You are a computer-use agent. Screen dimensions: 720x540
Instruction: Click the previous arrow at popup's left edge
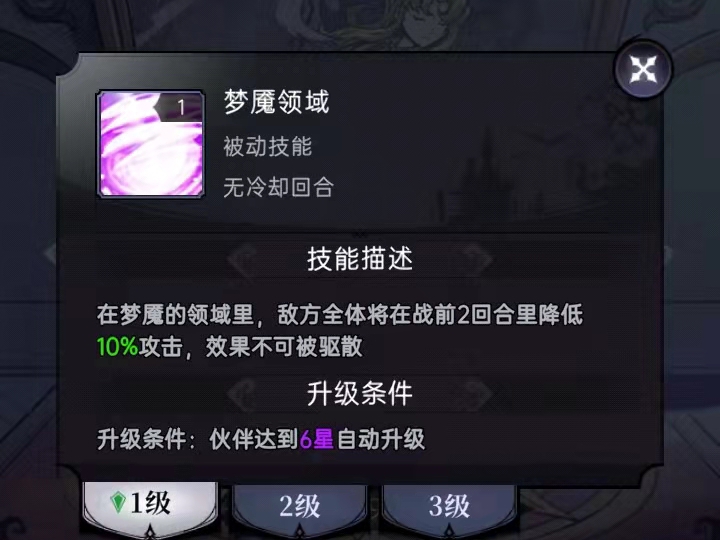50,254
